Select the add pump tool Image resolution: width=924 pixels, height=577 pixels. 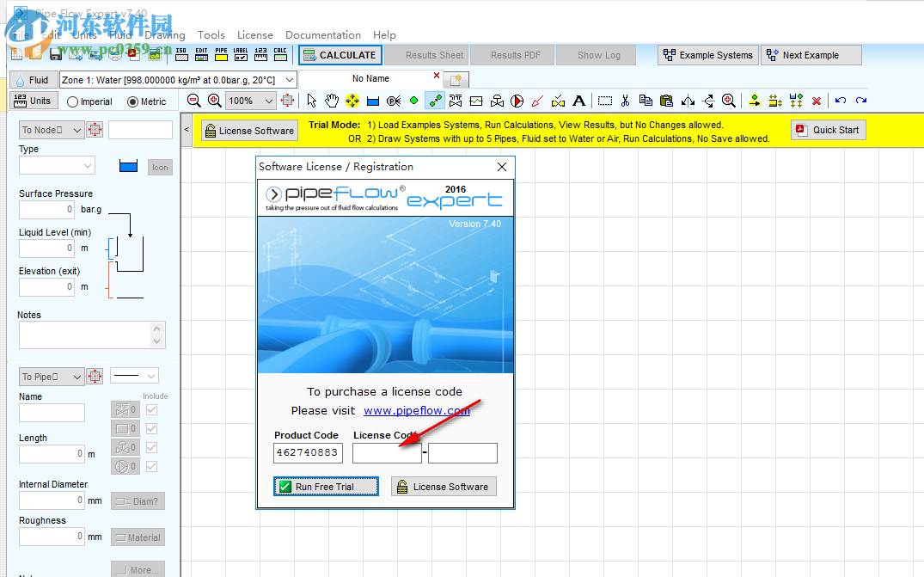[517, 101]
